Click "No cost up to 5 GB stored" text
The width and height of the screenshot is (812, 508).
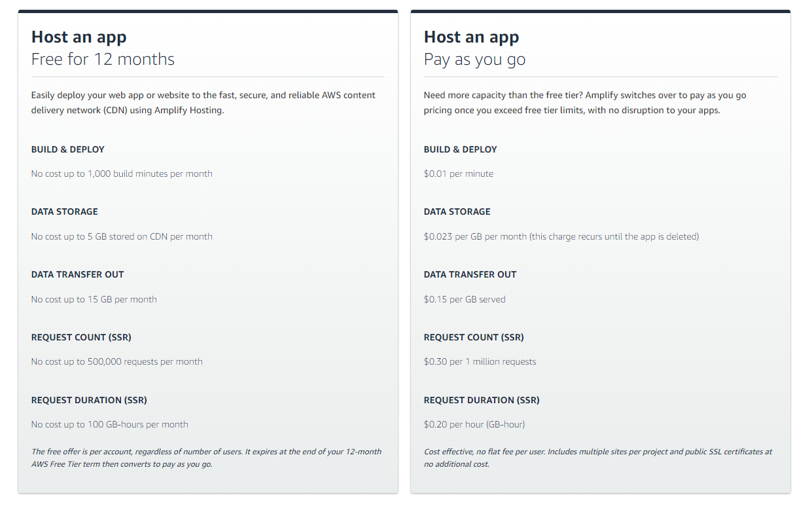coord(122,237)
